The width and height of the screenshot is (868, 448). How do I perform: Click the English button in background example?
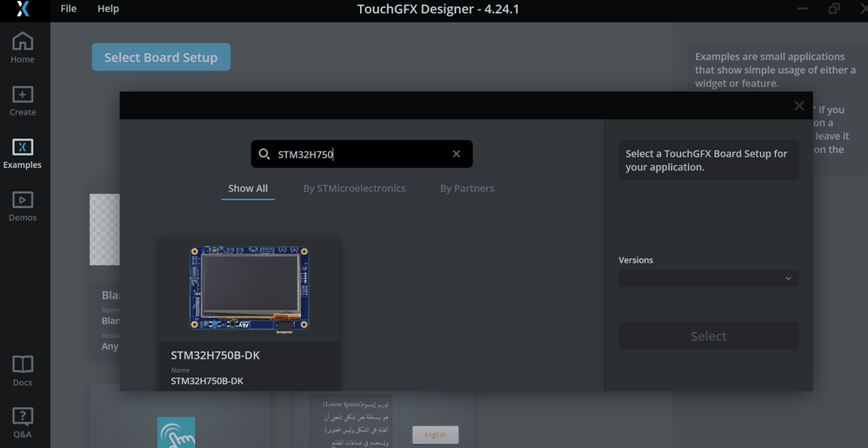(435, 435)
